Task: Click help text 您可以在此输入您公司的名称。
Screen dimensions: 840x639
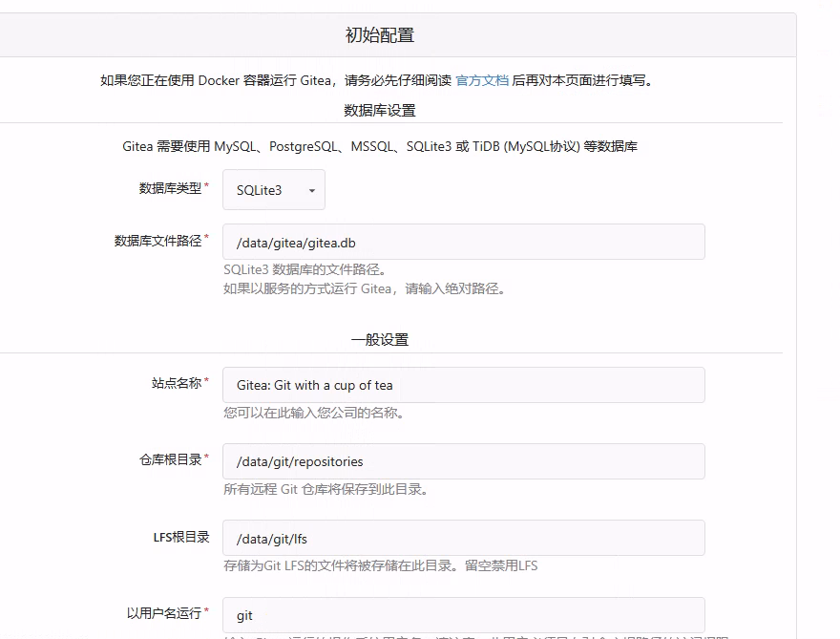Action: click(x=314, y=413)
